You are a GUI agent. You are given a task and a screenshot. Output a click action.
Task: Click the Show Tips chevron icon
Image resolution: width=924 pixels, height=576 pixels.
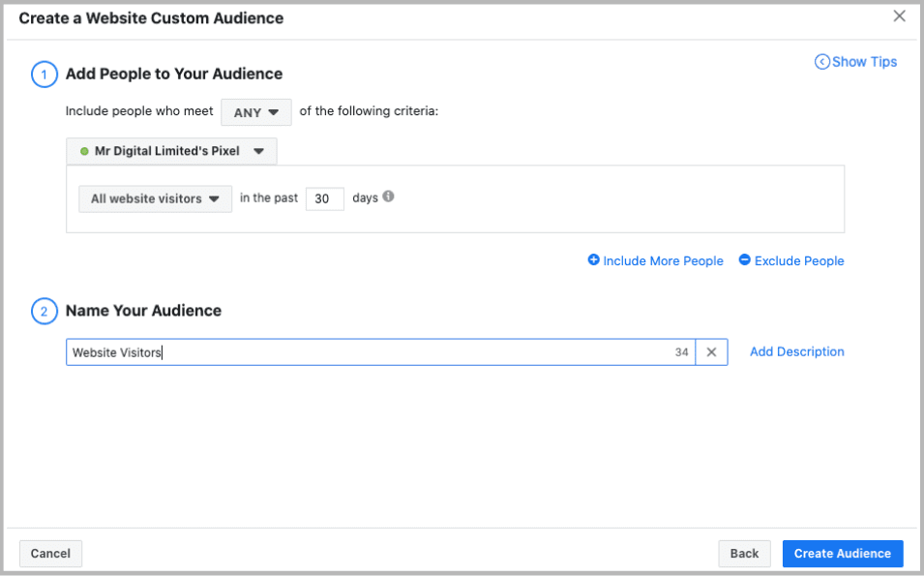(822, 62)
